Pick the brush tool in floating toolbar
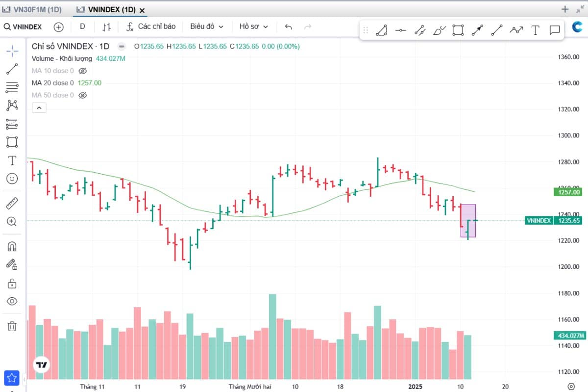588x392 pixels. point(439,30)
